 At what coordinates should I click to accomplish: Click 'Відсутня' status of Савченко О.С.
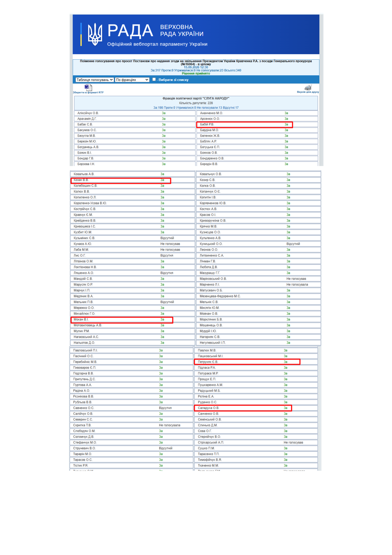pyautogui.click(x=165, y=408)
